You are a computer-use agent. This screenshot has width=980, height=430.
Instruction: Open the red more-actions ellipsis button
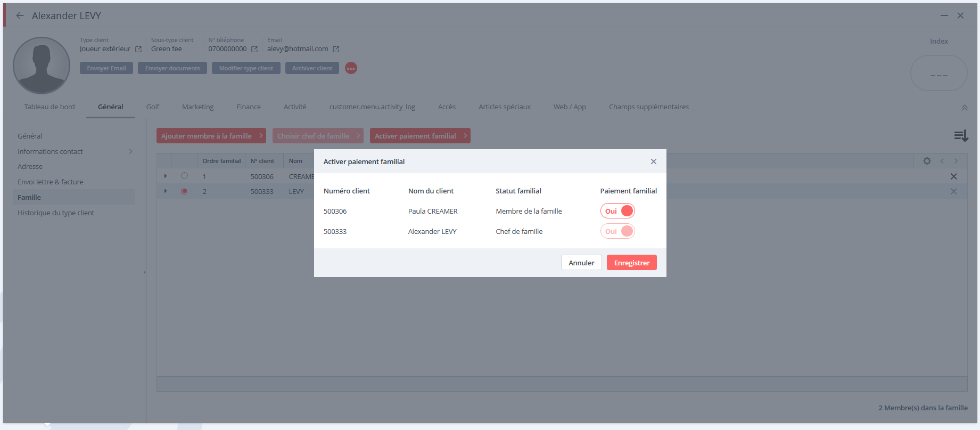tap(351, 68)
